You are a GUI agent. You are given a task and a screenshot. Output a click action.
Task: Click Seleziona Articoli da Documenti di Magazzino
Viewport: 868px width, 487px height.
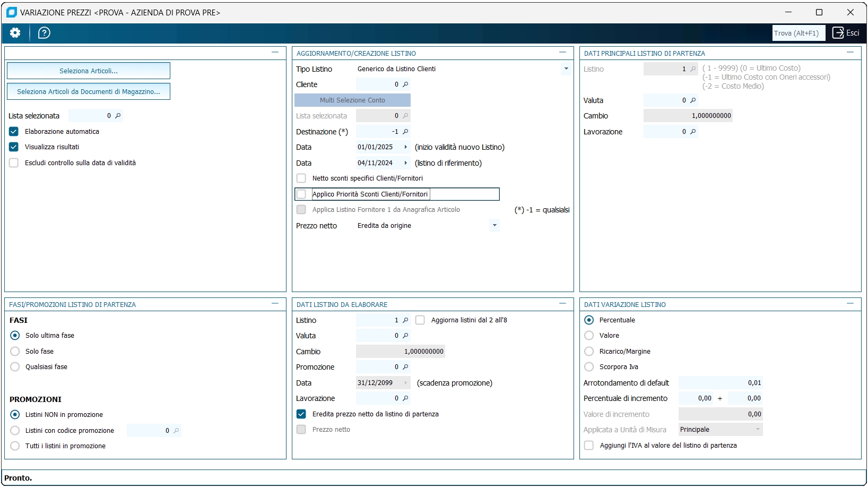tap(89, 91)
